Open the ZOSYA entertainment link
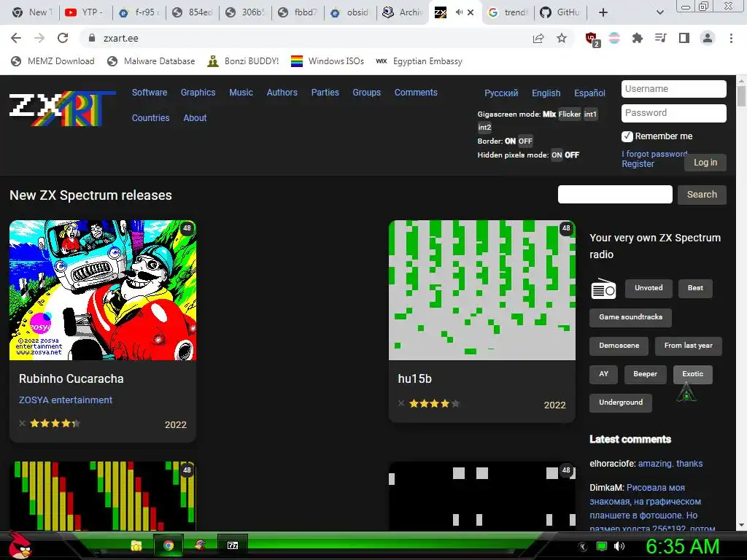 (66, 400)
